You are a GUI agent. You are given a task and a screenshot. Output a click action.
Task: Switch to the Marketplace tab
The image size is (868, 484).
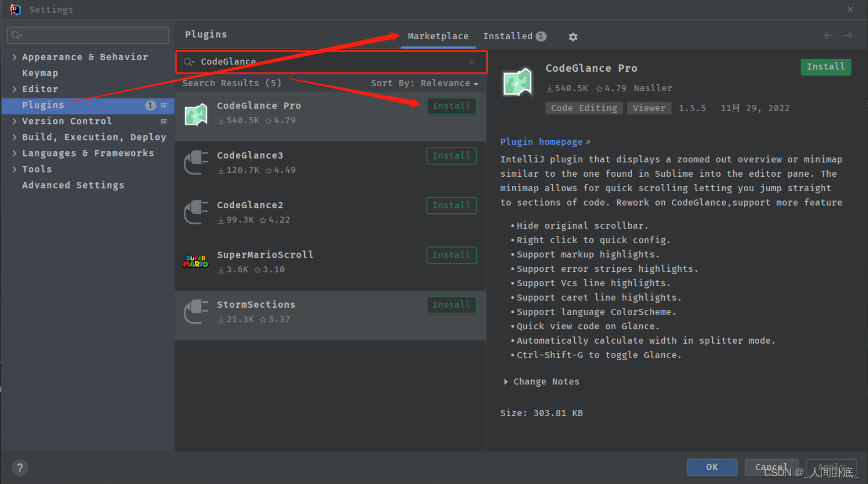[438, 36]
